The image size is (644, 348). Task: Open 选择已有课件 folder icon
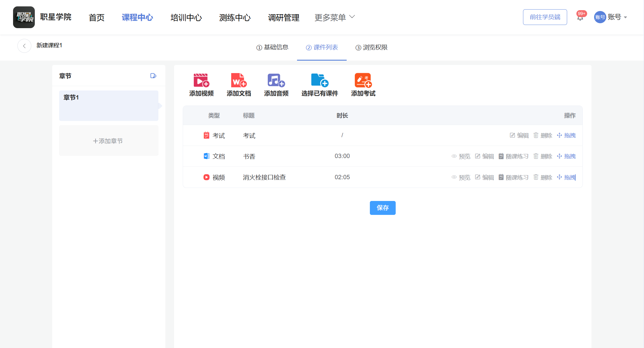click(x=320, y=80)
